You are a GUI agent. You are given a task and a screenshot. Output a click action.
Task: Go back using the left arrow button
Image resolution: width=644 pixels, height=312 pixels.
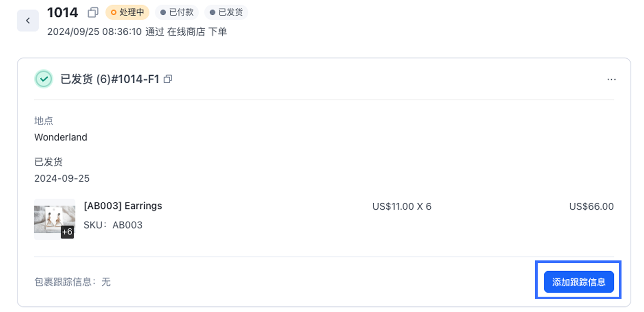[x=28, y=20]
